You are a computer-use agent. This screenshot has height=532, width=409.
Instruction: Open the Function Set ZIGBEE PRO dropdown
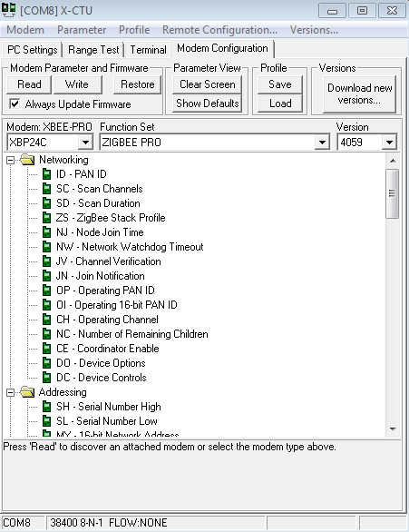click(322, 143)
